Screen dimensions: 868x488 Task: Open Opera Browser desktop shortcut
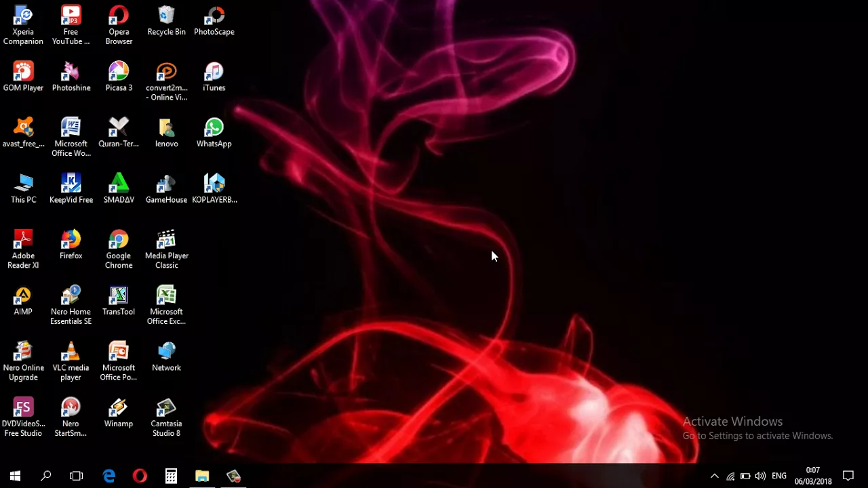[x=119, y=26]
